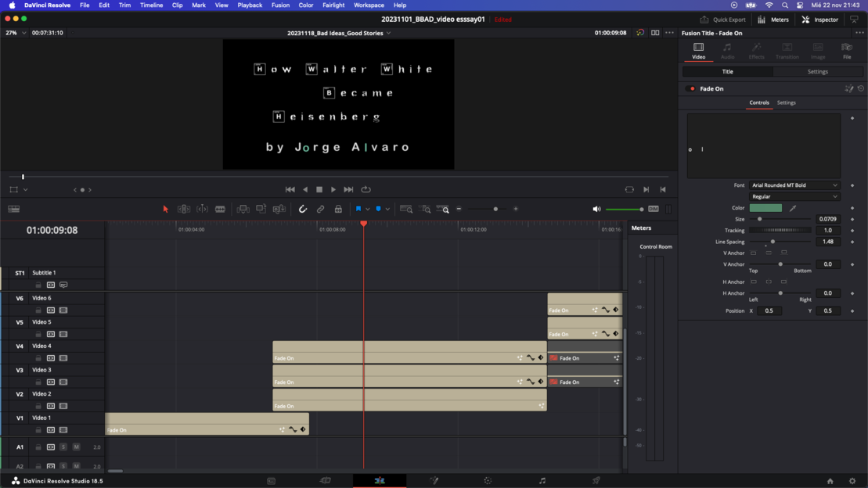Expand the Regular font style dropdown
Viewport: 868px width, 488px height.
794,197
